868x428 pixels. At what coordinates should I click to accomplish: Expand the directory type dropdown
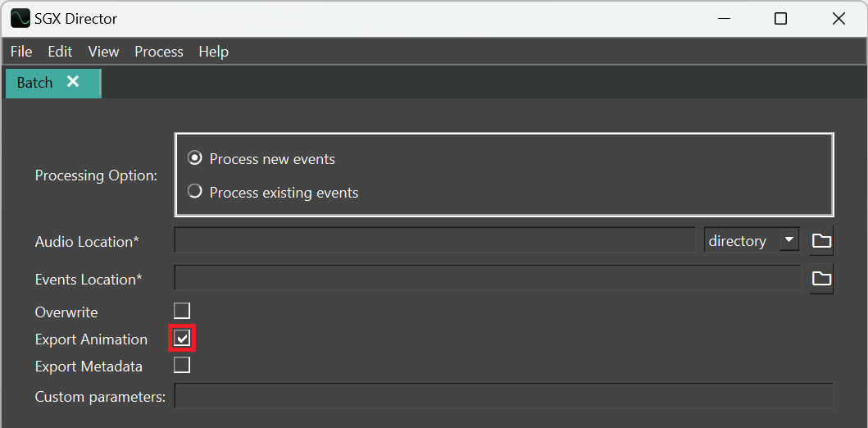pos(788,240)
